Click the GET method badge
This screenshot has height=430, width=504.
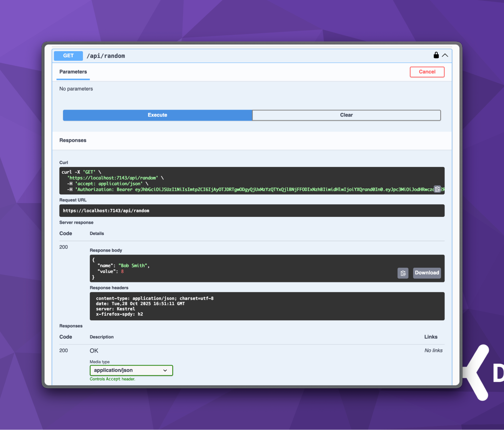[68, 56]
